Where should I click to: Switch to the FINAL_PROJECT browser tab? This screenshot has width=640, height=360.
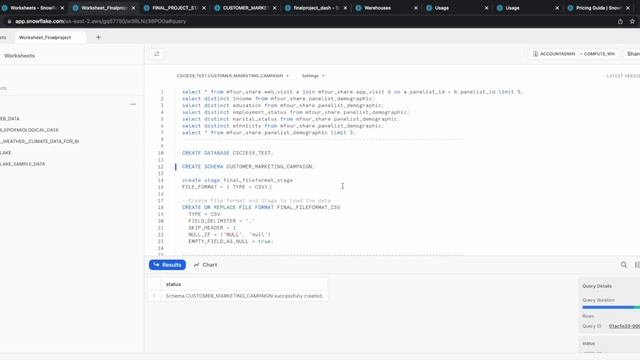point(175,8)
